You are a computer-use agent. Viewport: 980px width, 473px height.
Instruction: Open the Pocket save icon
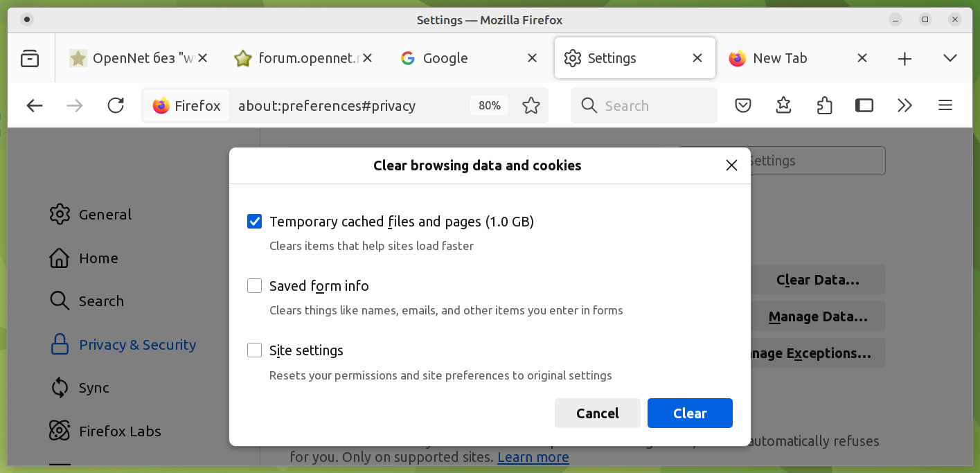(743, 105)
